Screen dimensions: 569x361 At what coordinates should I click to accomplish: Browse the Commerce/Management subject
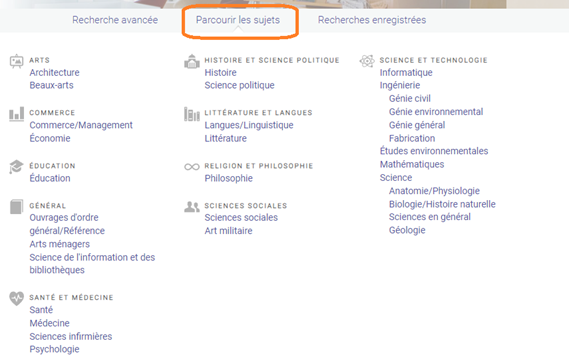pos(81,125)
